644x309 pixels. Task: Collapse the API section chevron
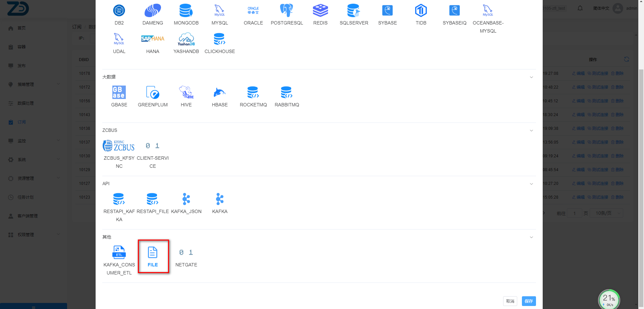[531, 184]
